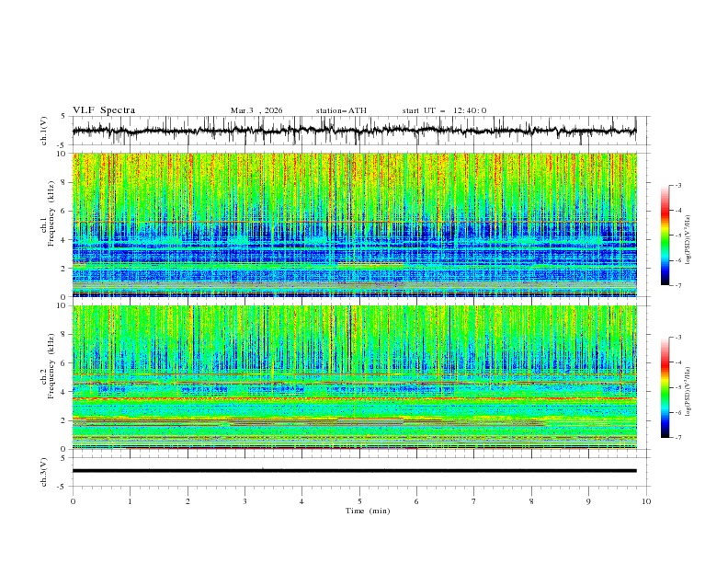
Task: Click the "VLF Spectra" plot title
Action: pyautogui.click(x=104, y=110)
